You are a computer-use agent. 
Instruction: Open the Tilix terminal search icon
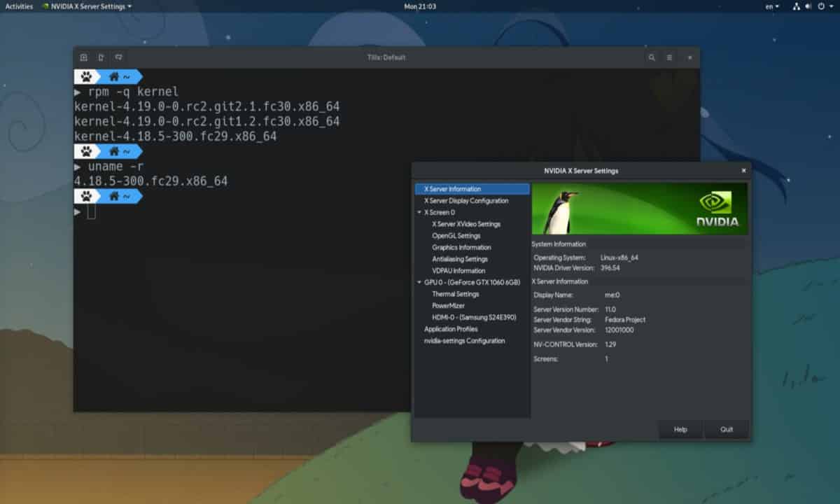(x=652, y=57)
